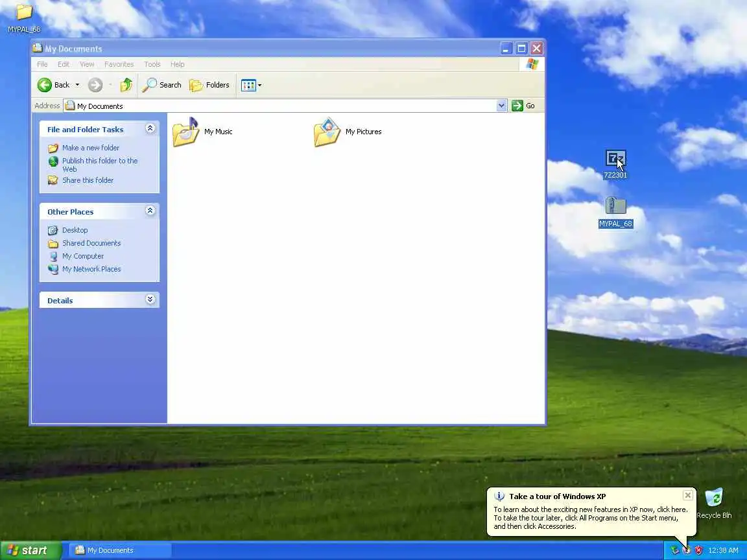Select the My Music folder icon
Viewport: 747px width, 560px height.
186,132
